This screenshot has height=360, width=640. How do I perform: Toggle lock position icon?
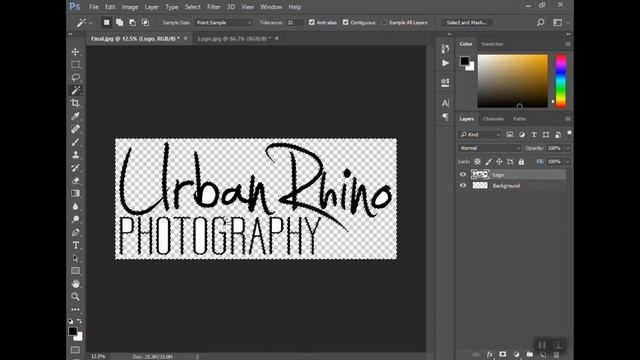coord(499,162)
